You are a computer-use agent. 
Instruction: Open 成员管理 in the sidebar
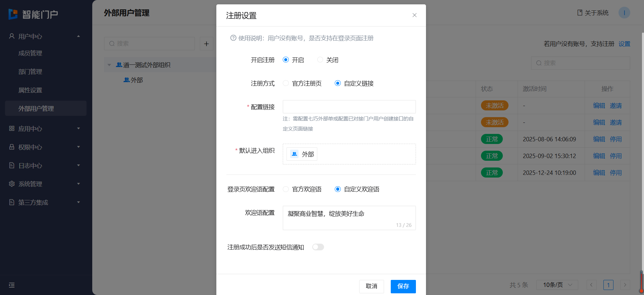30,53
